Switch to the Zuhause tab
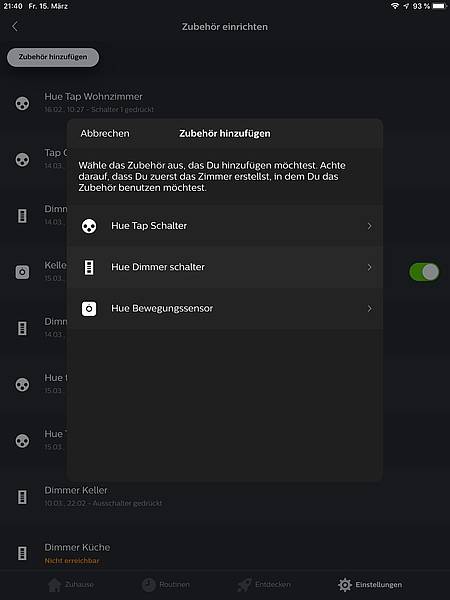 (x=71, y=585)
